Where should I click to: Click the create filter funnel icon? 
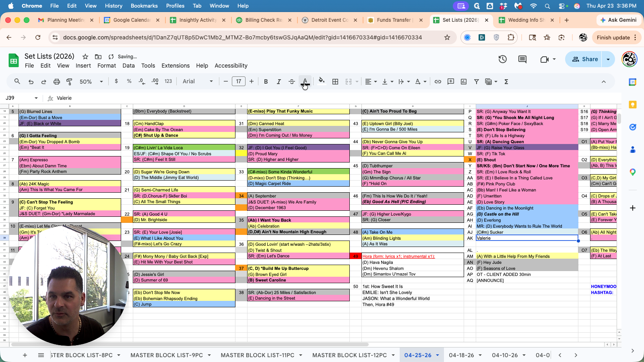coord(476,82)
